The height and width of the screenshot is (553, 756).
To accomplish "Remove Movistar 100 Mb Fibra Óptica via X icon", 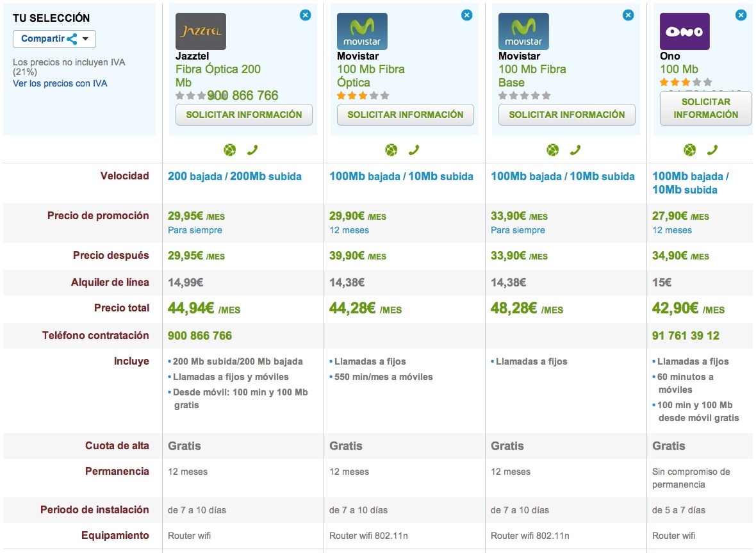I will (466, 15).
